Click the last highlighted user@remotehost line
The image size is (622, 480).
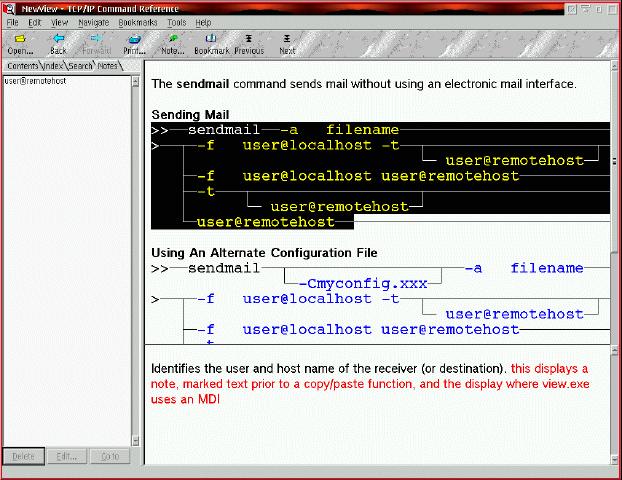(x=265, y=222)
